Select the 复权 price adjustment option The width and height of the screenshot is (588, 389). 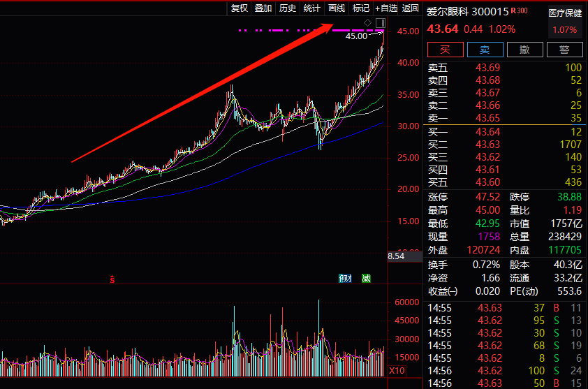coord(240,8)
